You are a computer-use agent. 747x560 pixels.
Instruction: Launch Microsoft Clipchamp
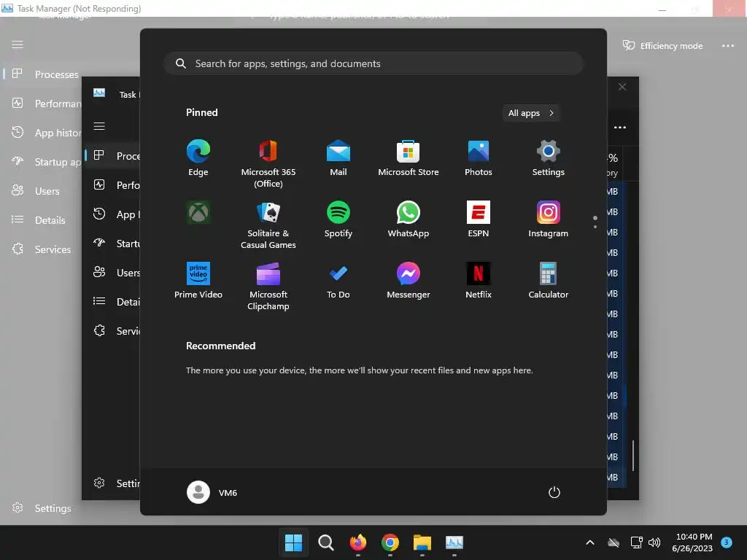pyautogui.click(x=268, y=286)
